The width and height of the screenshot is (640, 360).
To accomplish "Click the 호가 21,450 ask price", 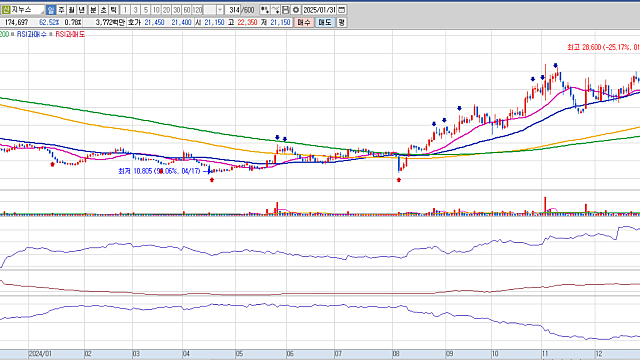I will point(154,22).
